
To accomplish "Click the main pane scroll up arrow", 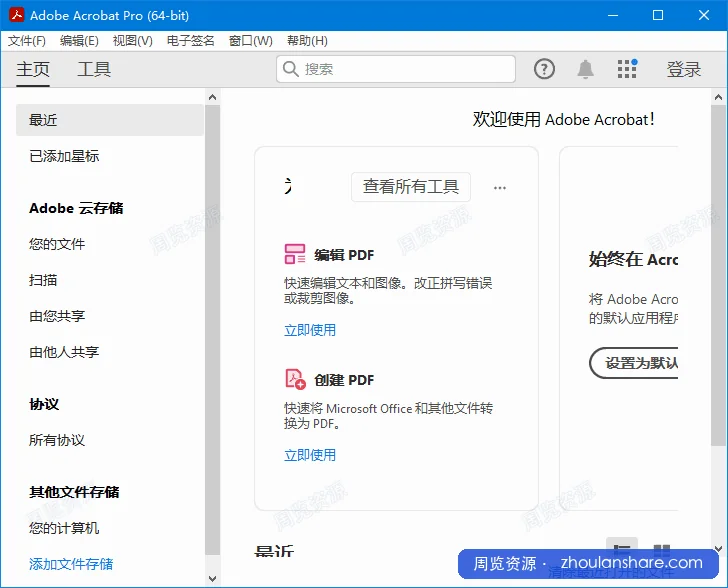I will 718,97.
